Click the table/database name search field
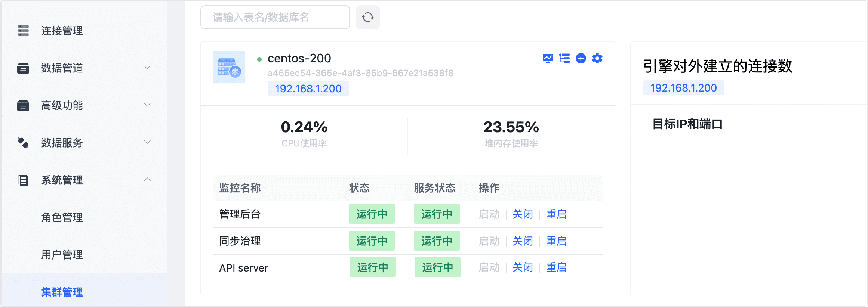 [275, 17]
